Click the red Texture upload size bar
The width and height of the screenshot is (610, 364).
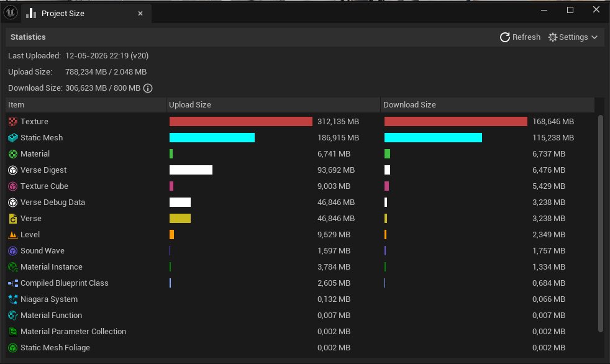pos(241,121)
